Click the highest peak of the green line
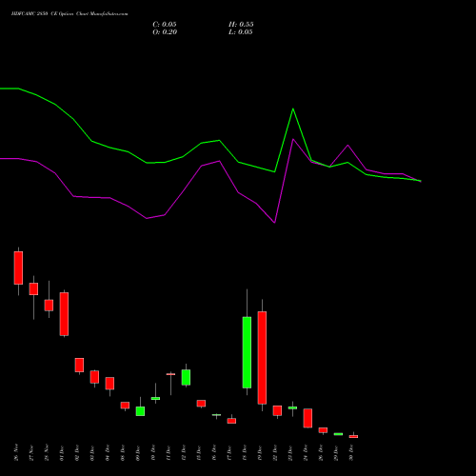The image size is (476, 476). tap(293, 109)
